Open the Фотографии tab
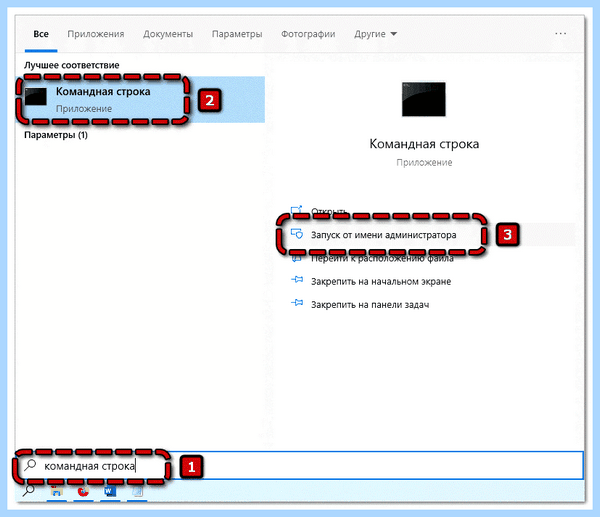 [308, 34]
